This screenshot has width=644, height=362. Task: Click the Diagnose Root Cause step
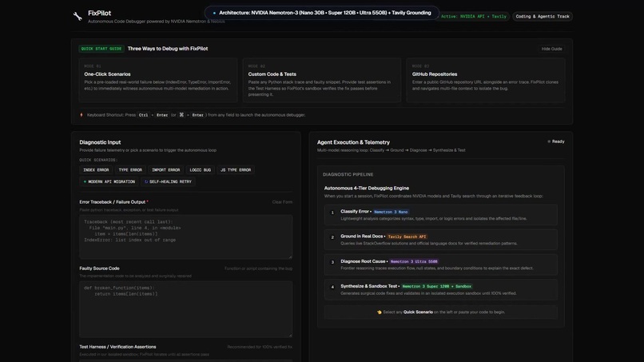point(441,265)
